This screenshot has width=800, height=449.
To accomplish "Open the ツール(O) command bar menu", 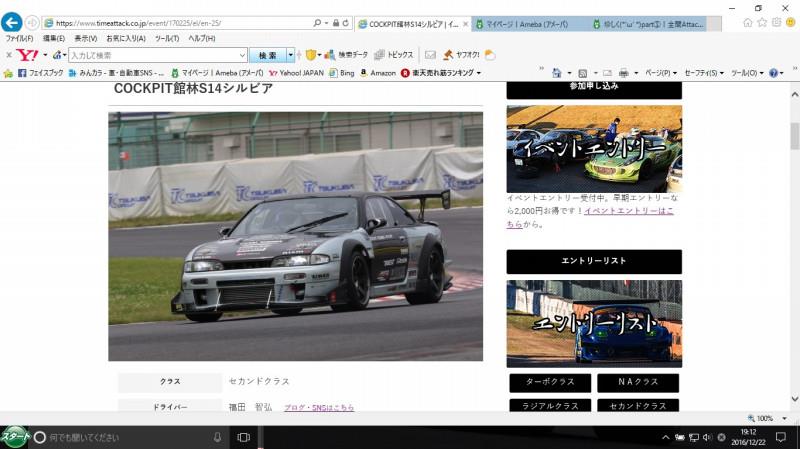I will [746, 73].
